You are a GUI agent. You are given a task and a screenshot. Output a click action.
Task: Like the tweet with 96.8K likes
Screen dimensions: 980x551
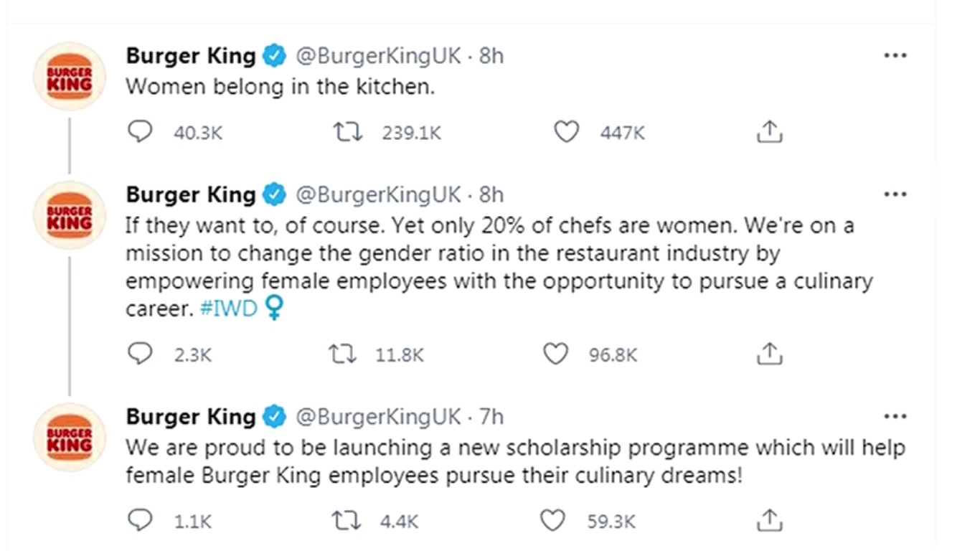556,354
